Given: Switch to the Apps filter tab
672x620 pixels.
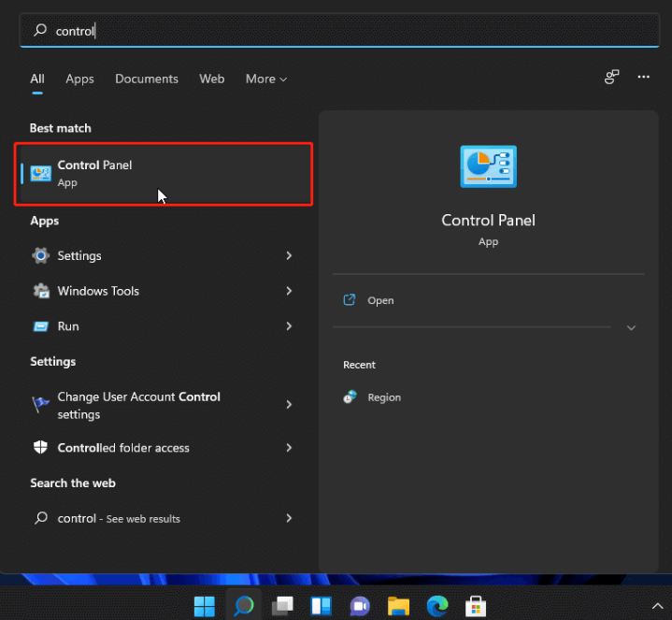Looking at the screenshot, I should click(x=79, y=79).
